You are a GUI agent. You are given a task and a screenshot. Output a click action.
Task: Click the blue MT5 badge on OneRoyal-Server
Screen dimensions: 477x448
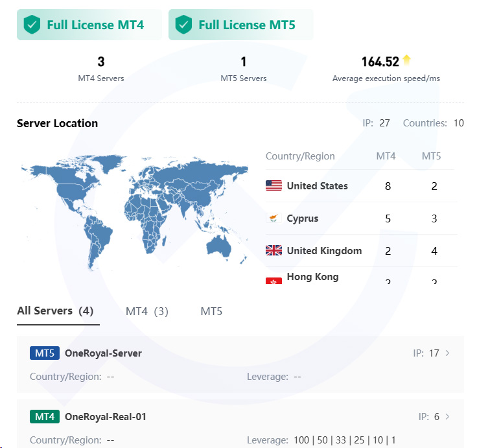(45, 353)
